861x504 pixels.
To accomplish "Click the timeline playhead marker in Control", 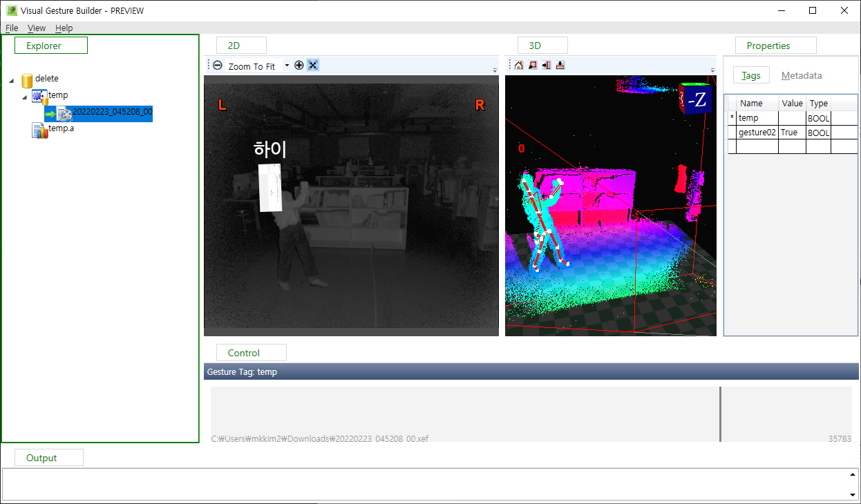I will pyautogui.click(x=720, y=414).
